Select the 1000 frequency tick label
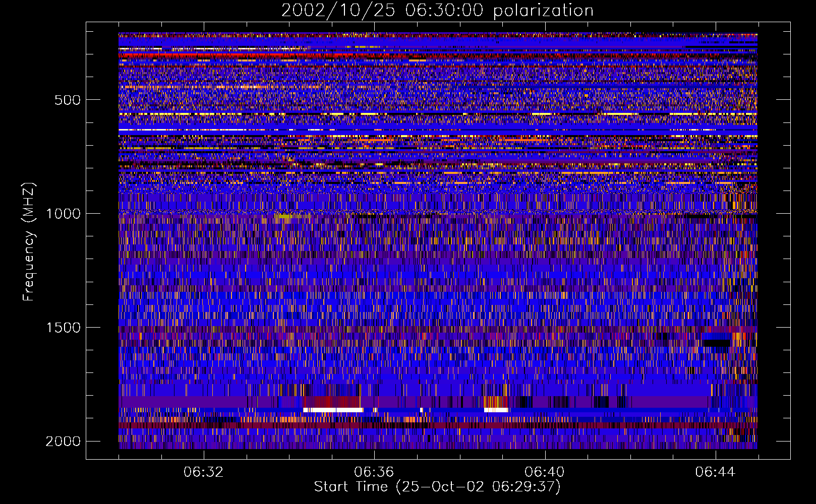The image size is (816, 504). tap(64, 214)
